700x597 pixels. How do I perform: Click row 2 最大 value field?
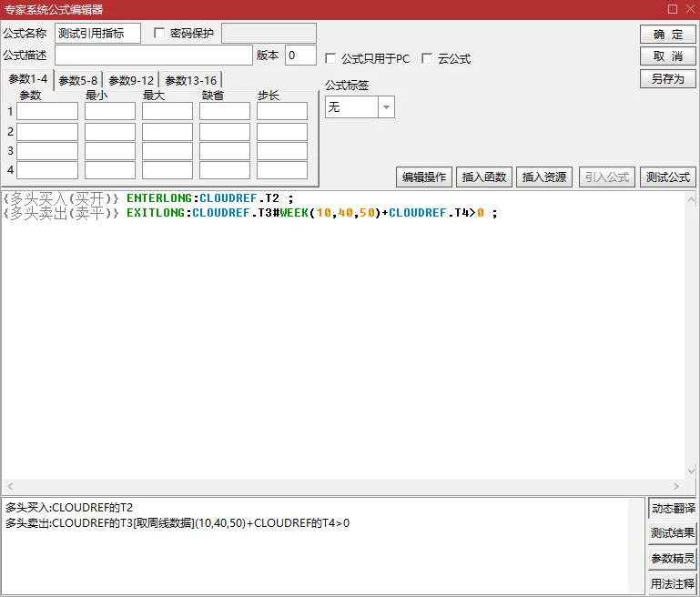point(167,132)
